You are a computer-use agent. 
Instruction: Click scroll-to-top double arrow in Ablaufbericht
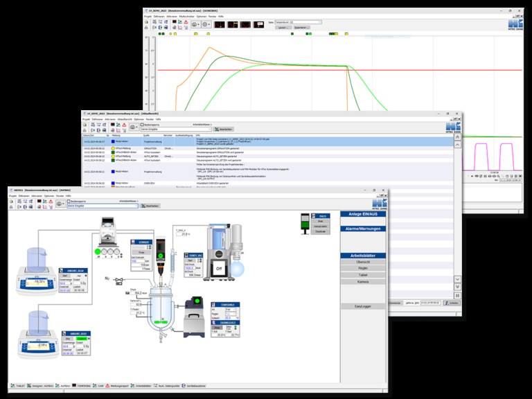(457, 136)
